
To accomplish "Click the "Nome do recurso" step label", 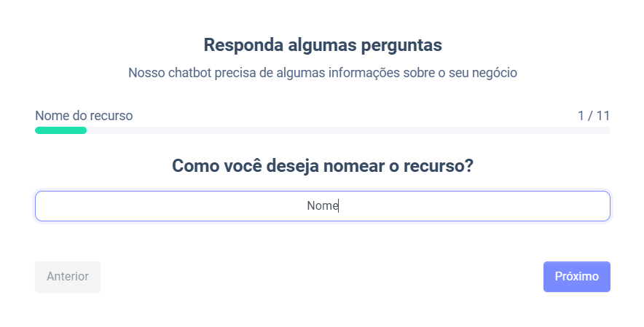I will coord(84,116).
